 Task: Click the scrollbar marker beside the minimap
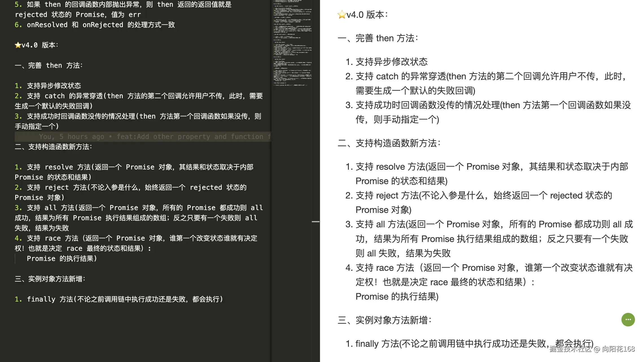316,222
